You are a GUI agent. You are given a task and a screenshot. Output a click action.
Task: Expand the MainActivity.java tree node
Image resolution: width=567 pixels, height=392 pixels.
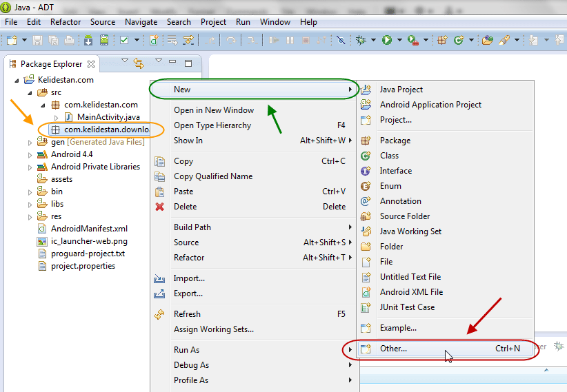tap(56, 118)
